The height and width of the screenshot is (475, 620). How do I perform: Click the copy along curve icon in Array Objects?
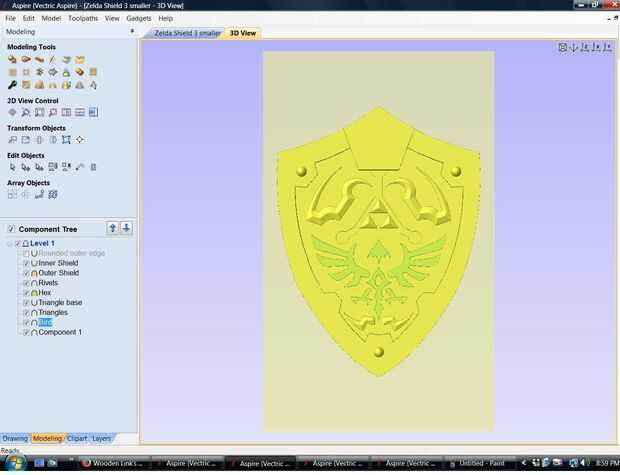pos(39,194)
